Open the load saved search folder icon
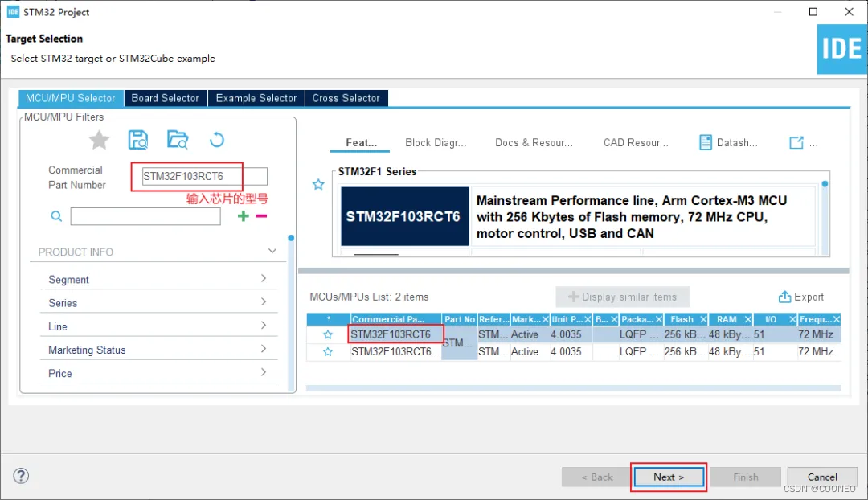 tap(178, 140)
